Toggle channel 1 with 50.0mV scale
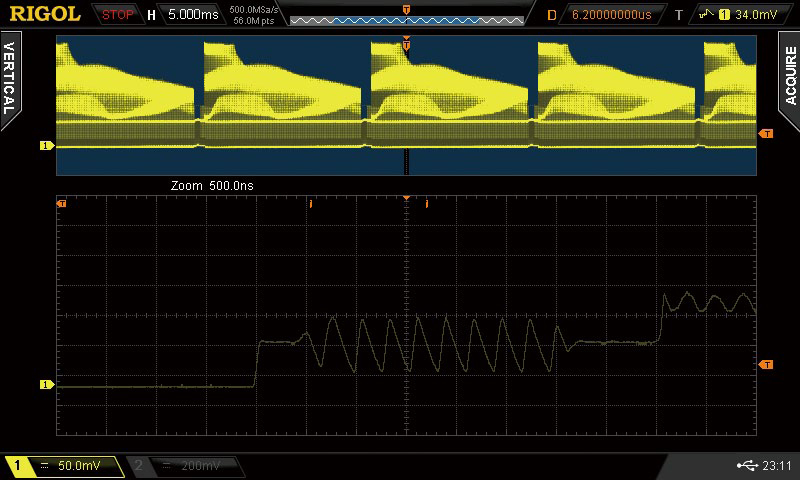800x480 pixels. [x=62, y=466]
